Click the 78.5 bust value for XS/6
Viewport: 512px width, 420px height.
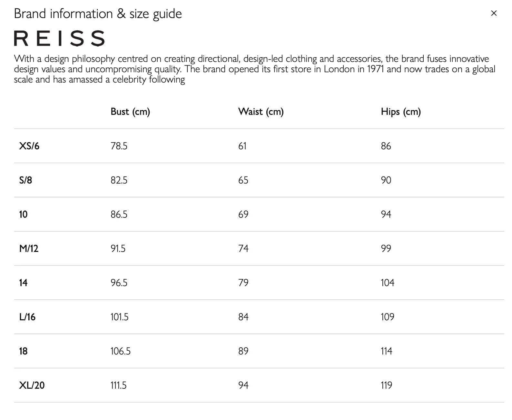click(119, 146)
